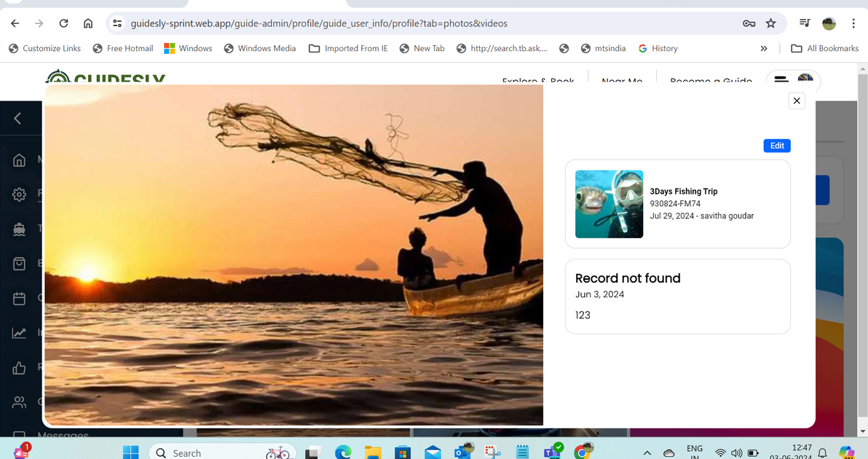The height and width of the screenshot is (459, 868).
Task: Open the shopping bag sidebar icon
Action: (x=20, y=264)
